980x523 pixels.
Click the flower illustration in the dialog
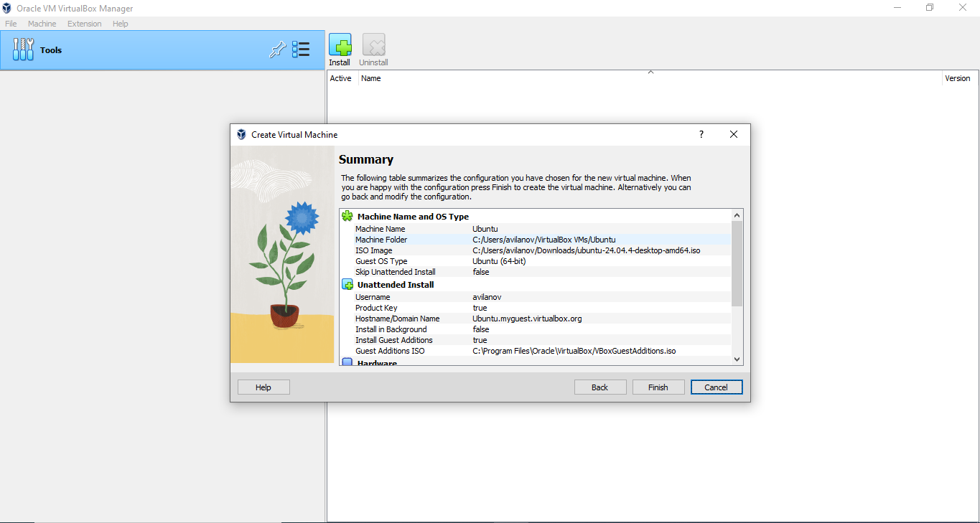pos(282,255)
